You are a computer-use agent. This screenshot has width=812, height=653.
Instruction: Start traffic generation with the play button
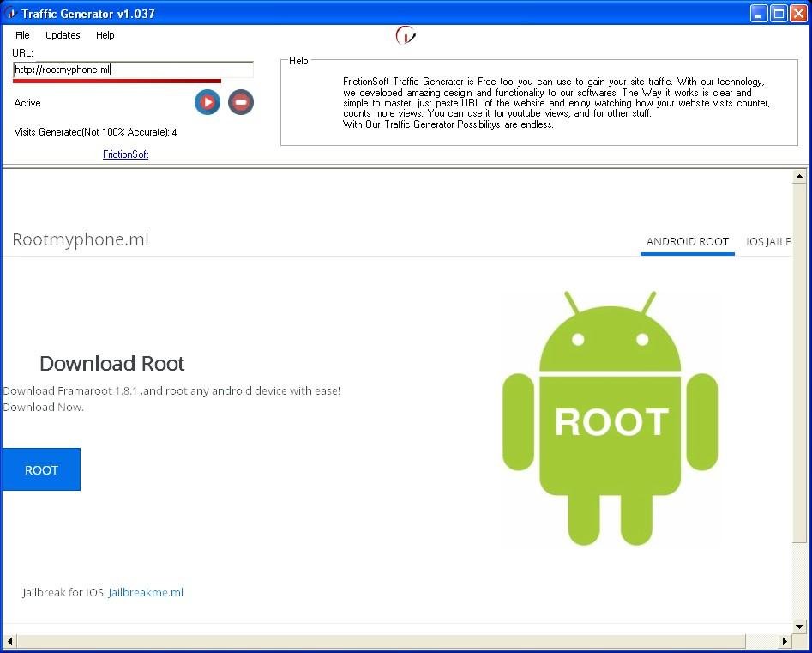click(208, 102)
